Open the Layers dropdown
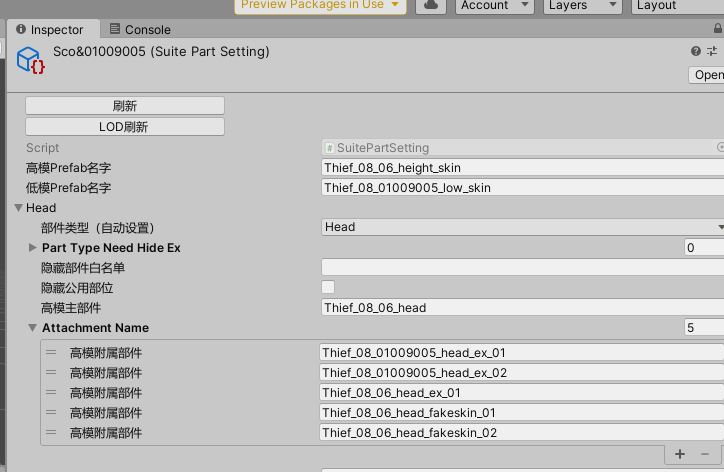This screenshot has width=724, height=472. 583,6
